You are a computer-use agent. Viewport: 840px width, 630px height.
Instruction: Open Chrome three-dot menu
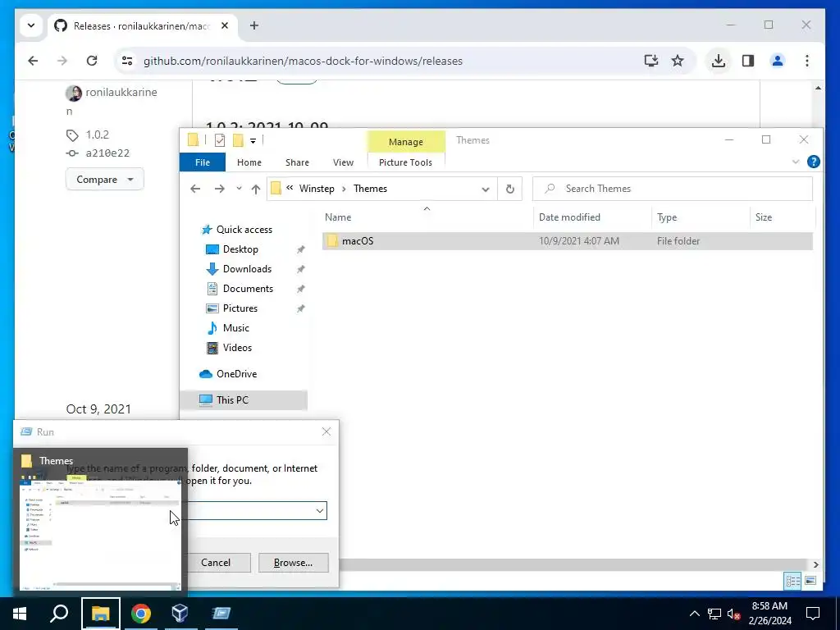click(x=807, y=61)
